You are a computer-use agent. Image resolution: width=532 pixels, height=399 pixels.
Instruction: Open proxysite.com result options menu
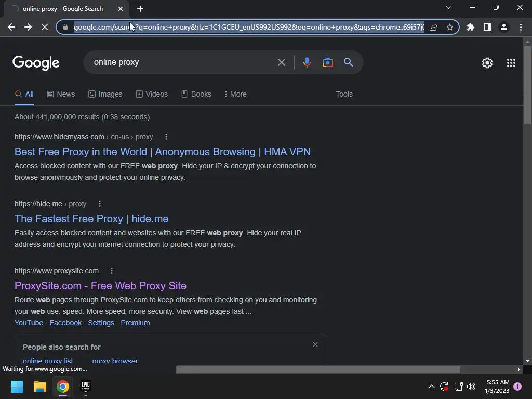112,271
